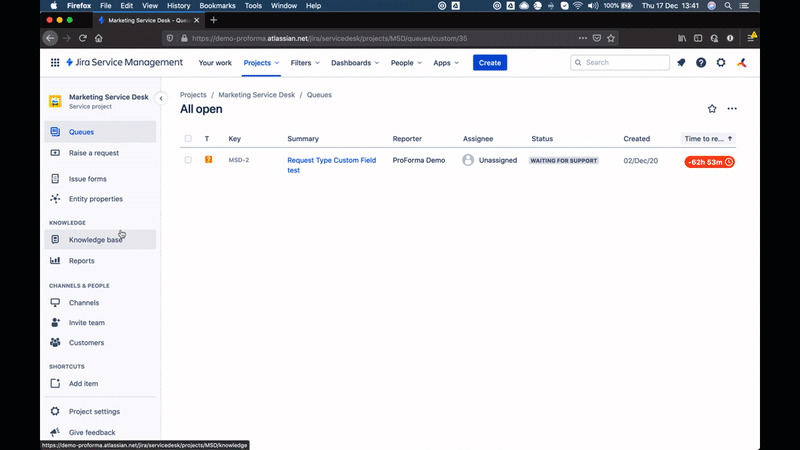Open the help question mark icon
This screenshot has height=450, width=800.
click(x=701, y=62)
